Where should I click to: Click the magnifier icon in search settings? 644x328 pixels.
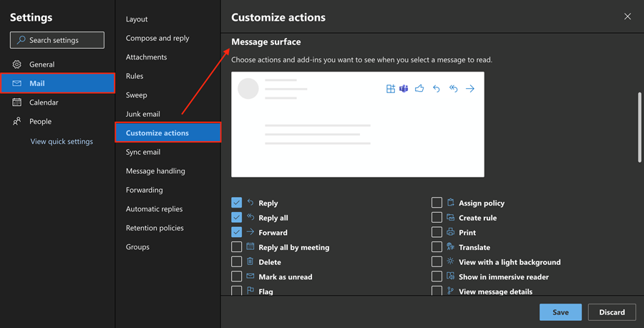point(21,40)
